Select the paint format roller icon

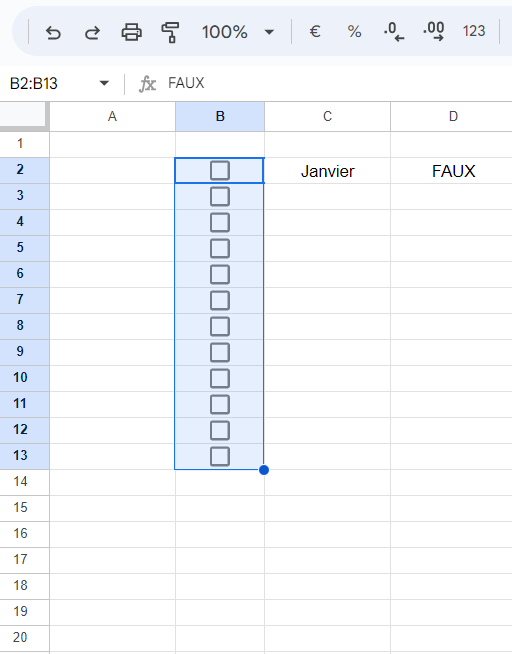point(170,32)
